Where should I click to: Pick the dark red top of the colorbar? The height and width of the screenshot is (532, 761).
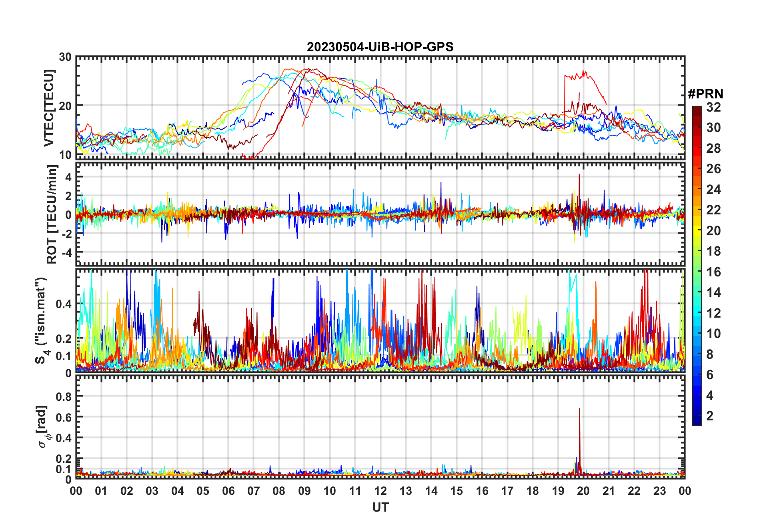pyautogui.click(x=697, y=109)
